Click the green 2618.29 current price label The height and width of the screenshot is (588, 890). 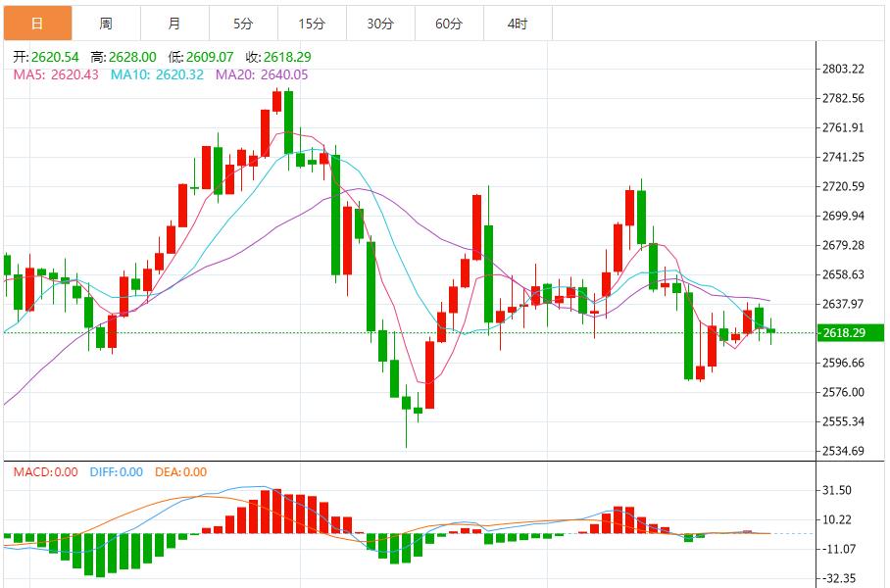pyautogui.click(x=850, y=332)
